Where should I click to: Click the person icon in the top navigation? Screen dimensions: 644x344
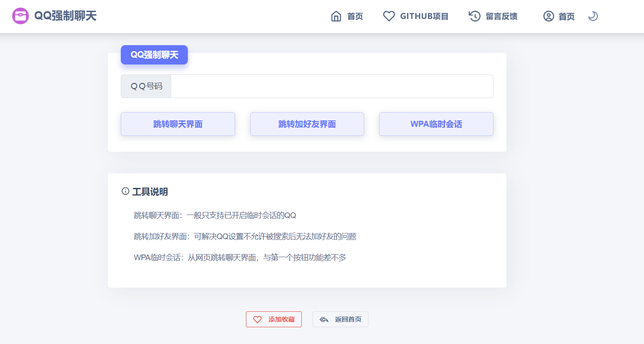pos(548,16)
